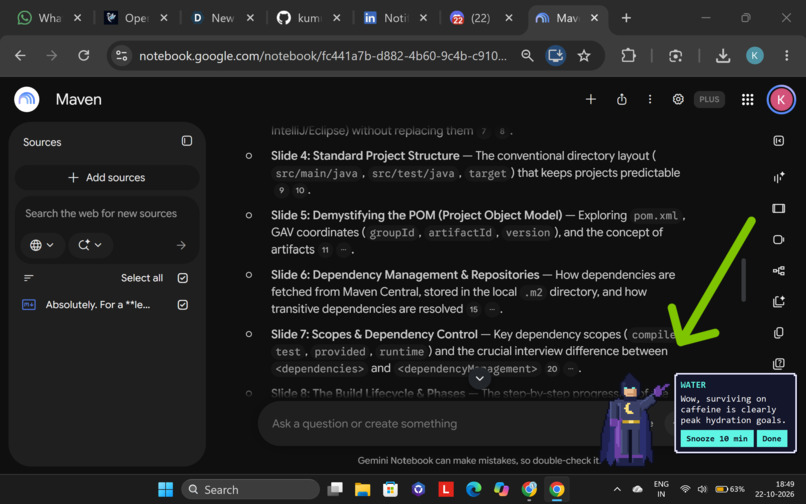Jump to bottom with the chevron button
This screenshot has width=806, height=504.
480,379
